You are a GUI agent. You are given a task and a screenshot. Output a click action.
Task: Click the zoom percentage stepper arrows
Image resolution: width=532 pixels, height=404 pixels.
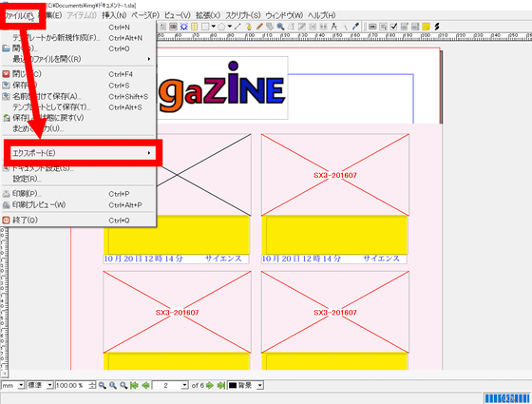(x=92, y=385)
